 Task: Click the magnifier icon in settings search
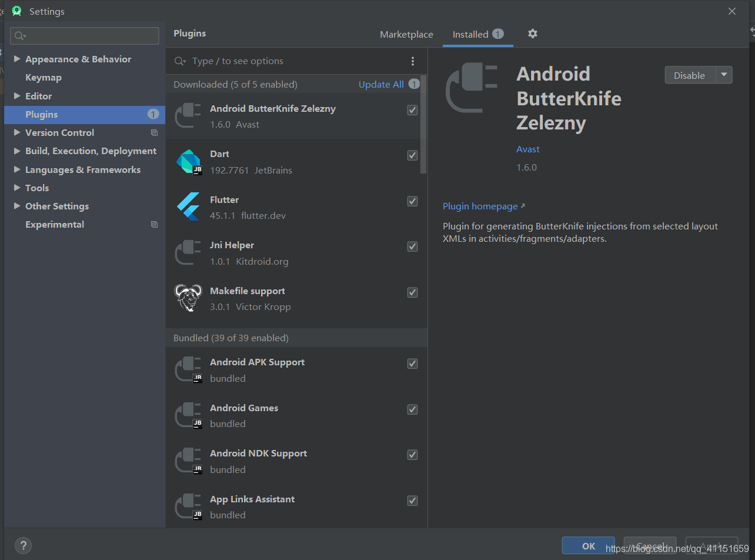[x=21, y=36]
